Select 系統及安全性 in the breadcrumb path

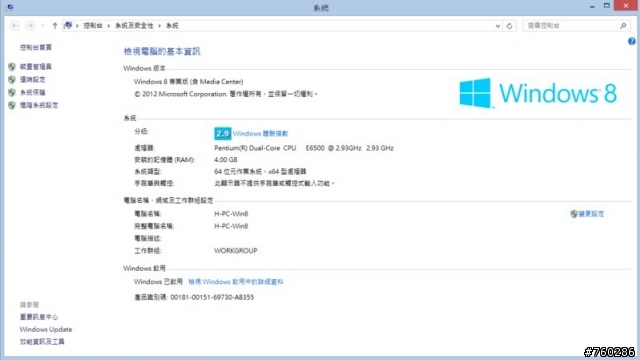[134, 26]
